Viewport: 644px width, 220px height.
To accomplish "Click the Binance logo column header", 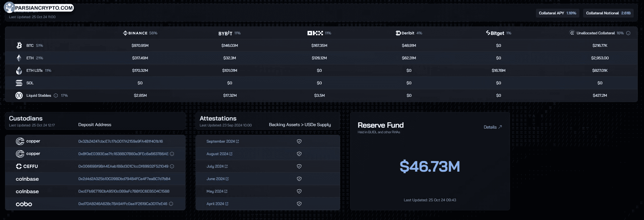I will click(x=135, y=33).
